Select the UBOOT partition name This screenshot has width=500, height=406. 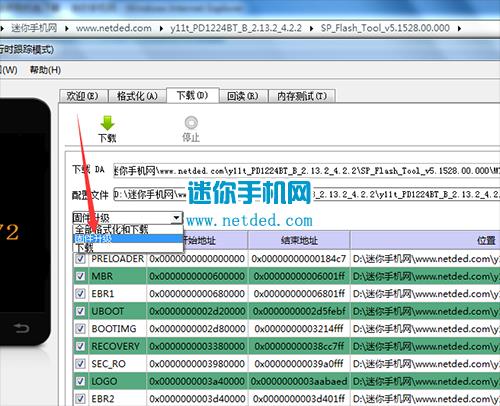tap(108, 311)
